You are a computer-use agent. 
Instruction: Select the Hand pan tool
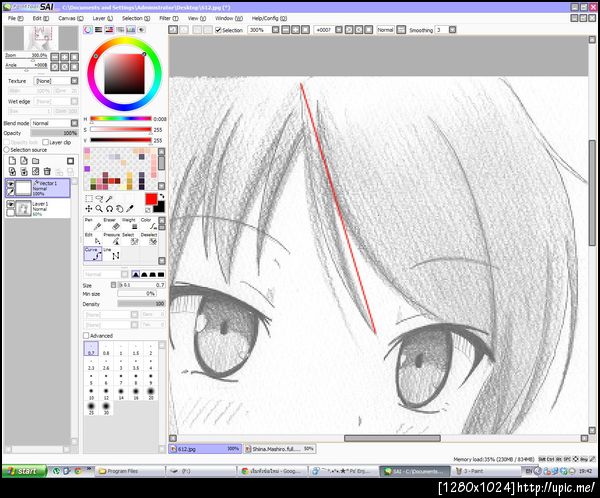[120, 209]
